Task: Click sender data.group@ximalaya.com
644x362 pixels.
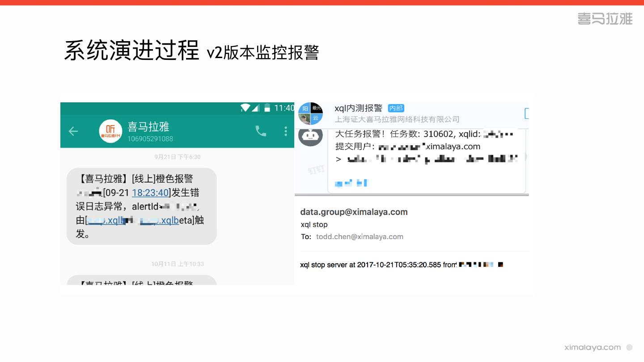Action: (x=354, y=212)
